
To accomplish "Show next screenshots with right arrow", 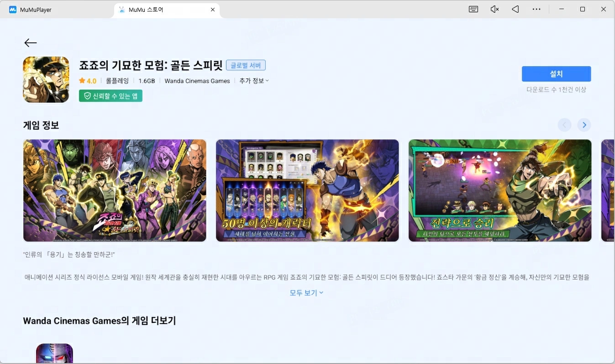I will pyautogui.click(x=584, y=125).
